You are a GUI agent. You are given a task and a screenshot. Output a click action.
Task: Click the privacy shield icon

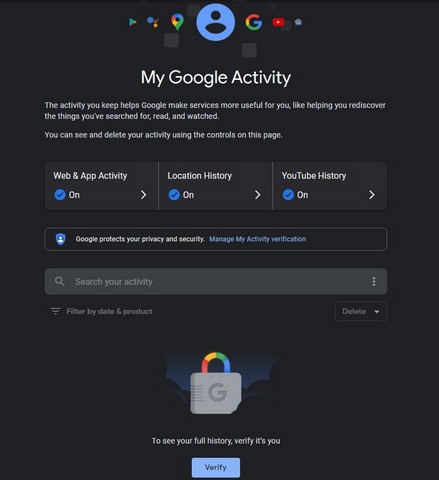click(60, 239)
